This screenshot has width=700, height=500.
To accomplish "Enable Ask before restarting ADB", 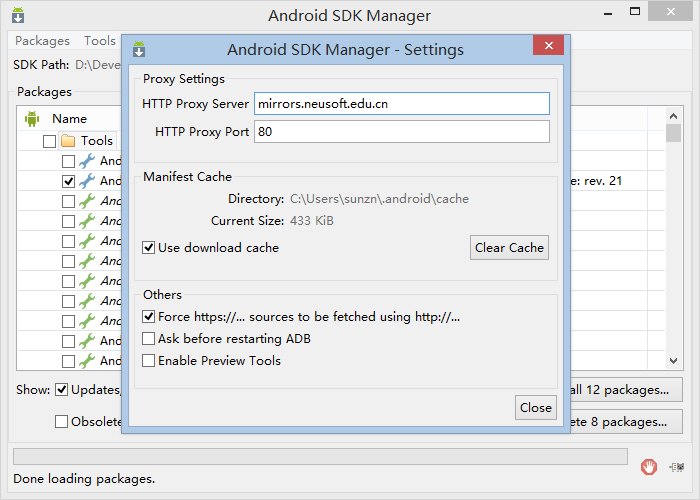I will [149, 339].
